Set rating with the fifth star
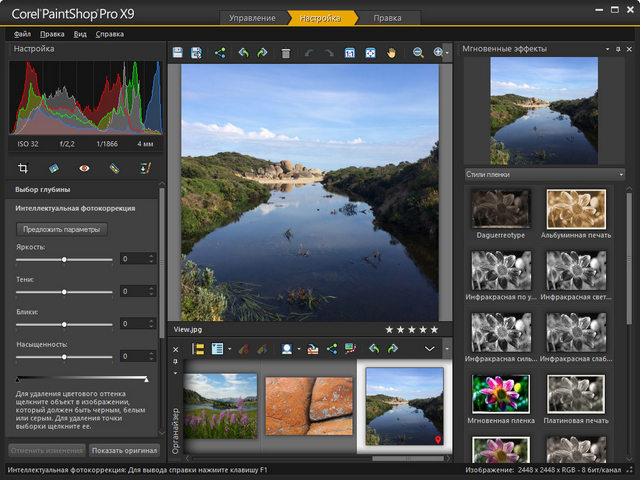The height and width of the screenshot is (480, 640). coord(434,329)
